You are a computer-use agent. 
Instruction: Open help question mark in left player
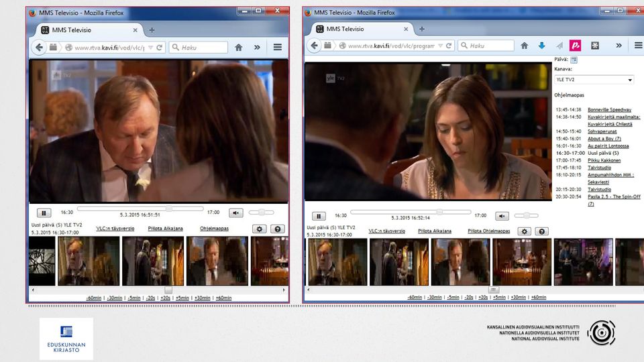click(x=277, y=229)
